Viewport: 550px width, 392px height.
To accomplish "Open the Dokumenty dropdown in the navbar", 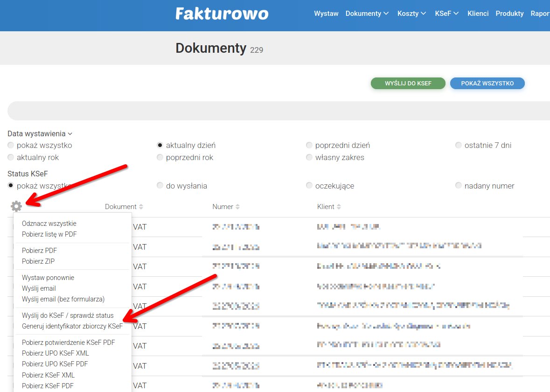I will coord(367,14).
